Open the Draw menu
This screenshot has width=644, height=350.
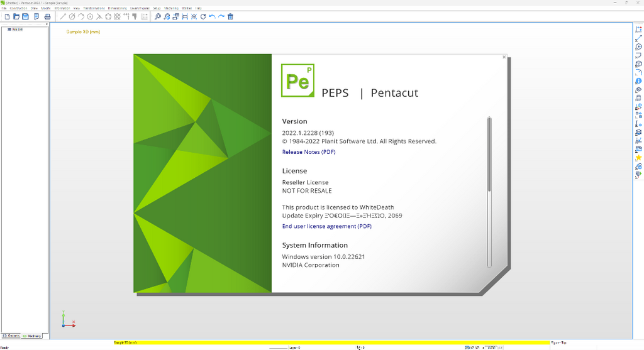(34, 8)
